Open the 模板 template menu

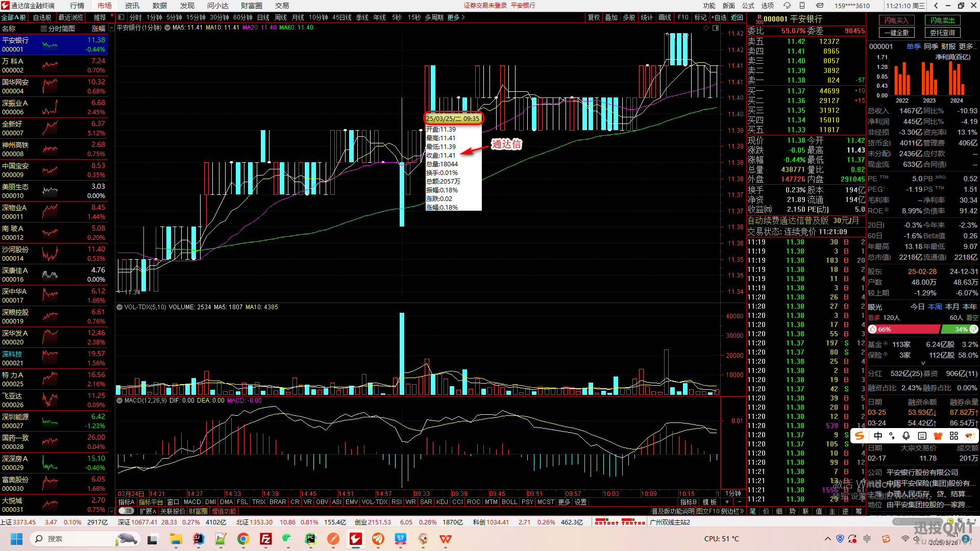(x=709, y=502)
